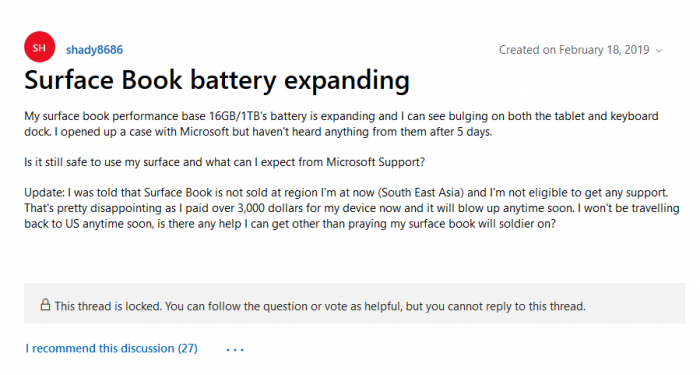Click the 'Created on February 18, 2019' text
The image size is (700, 375).
pos(574,50)
